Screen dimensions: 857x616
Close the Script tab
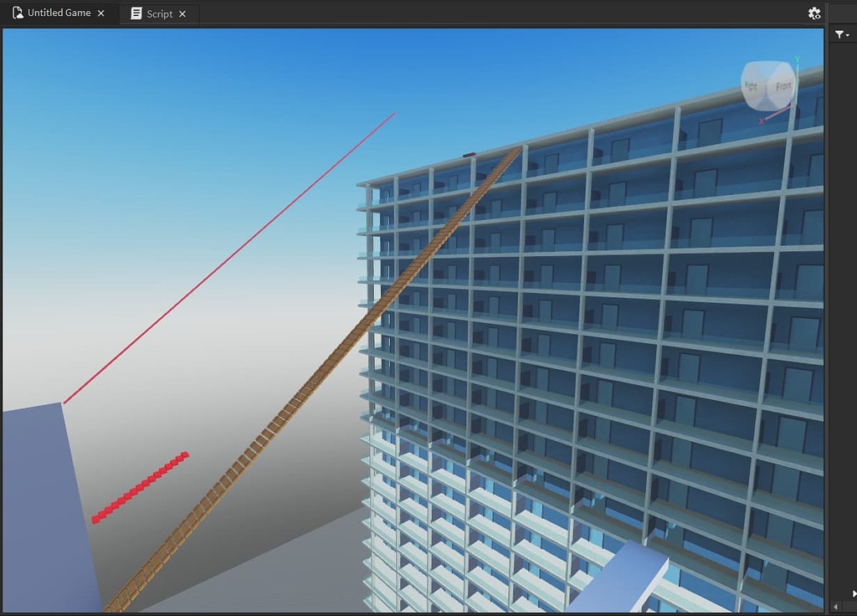click(x=182, y=13)
